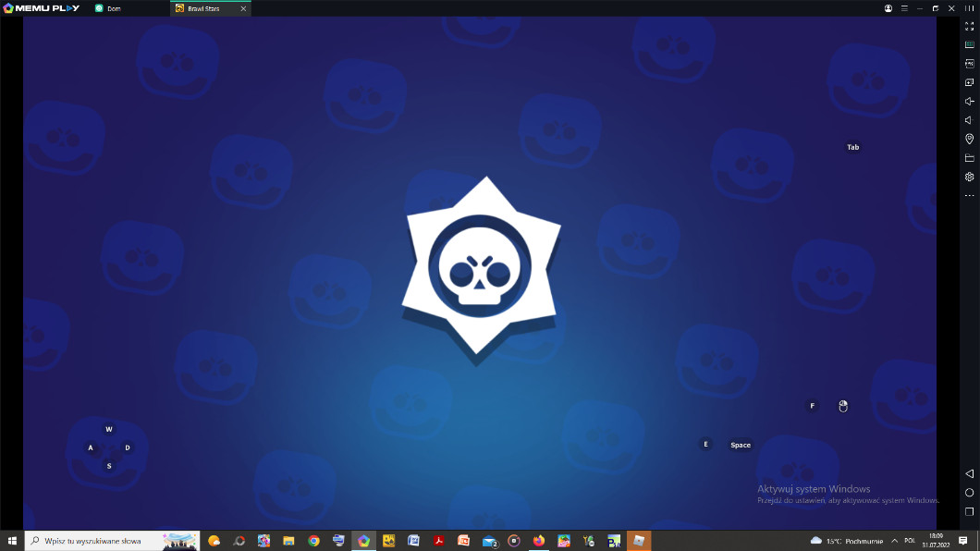Close the Brawl Stars tab

tap(243, 8)
